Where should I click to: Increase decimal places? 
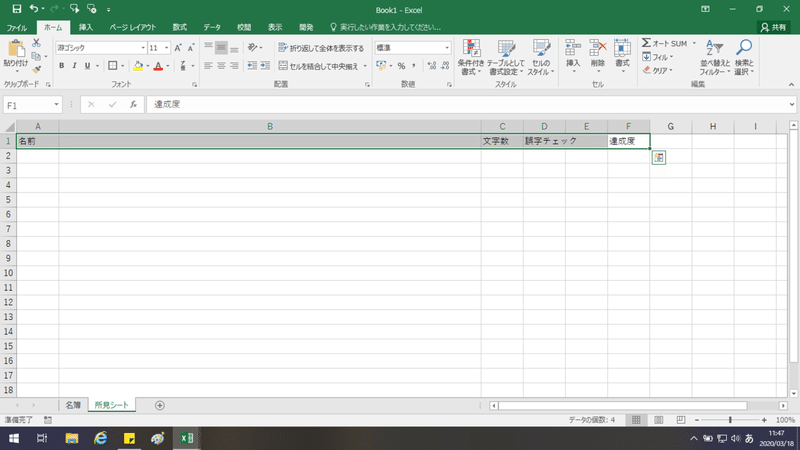[432, 66]
